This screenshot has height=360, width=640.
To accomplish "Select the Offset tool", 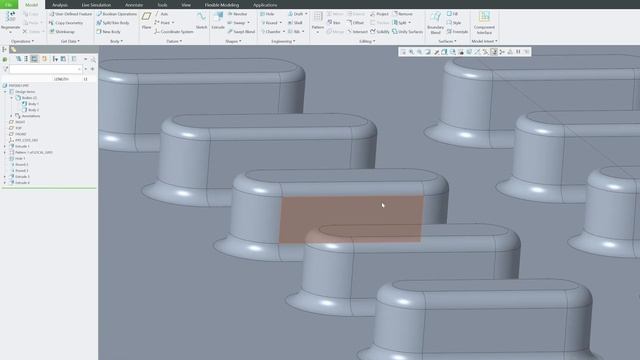I will coord(355,23).
